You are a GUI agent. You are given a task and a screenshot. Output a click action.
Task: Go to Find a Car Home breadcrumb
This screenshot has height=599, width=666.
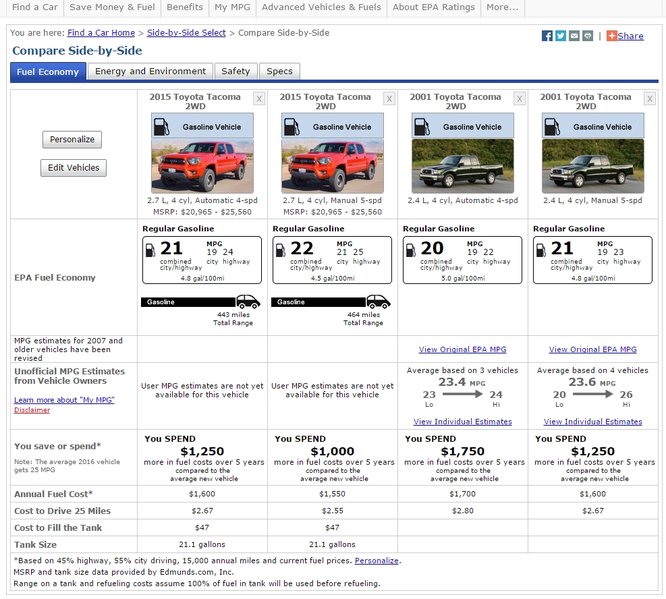pyautogui.click(x=101, y=33)
